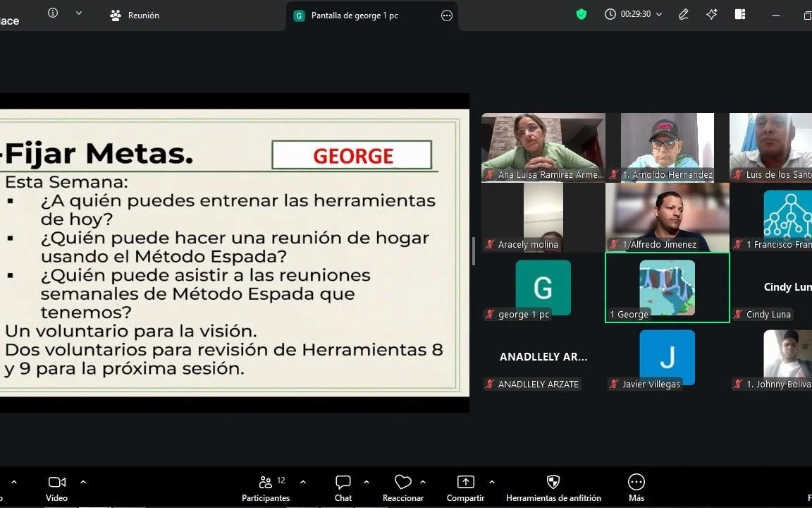The height and width of the screenshot is (508, 812).
Task: Click the george 1 pc avatar tile
Action: (x=543, y=288)
